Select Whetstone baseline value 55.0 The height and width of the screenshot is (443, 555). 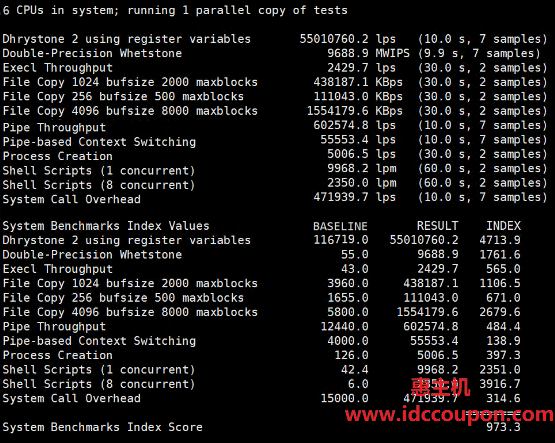(355, 254)
